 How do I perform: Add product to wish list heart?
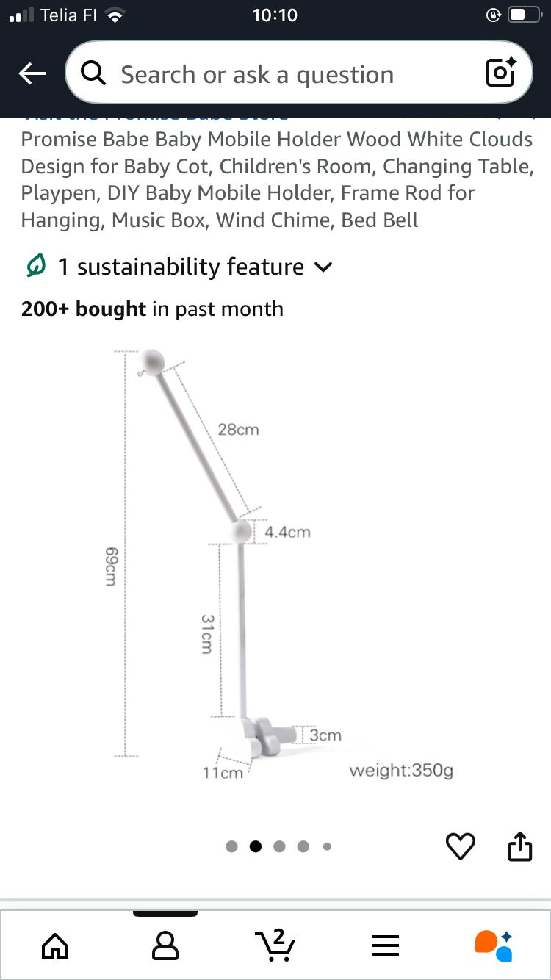point(461,846)
